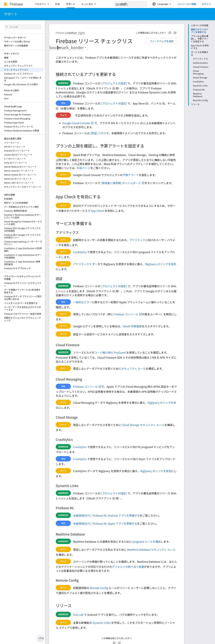
Task: Click the フィルタ input in sidebar
Action: [x=23, y=27]
